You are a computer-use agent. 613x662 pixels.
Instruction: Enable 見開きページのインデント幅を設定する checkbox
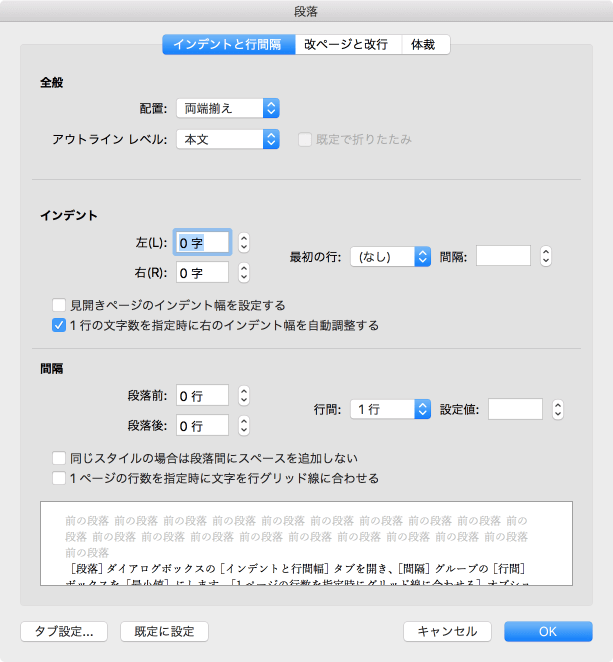coord(59,305)
